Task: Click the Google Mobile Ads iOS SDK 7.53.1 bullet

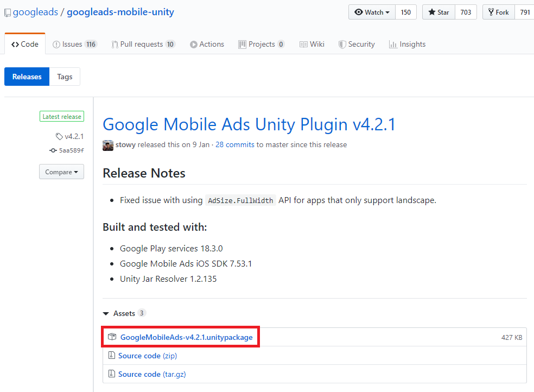Action: pyautogui.click(x=186, y=264)
